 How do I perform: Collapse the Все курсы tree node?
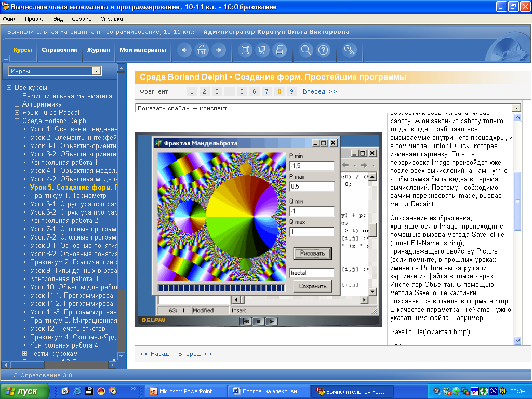[x=9, y=87]
